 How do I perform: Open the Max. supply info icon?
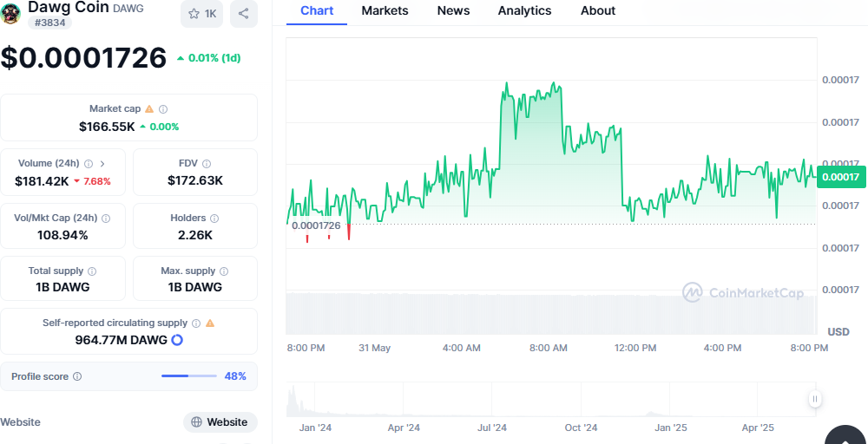click(x=224, y=271)
